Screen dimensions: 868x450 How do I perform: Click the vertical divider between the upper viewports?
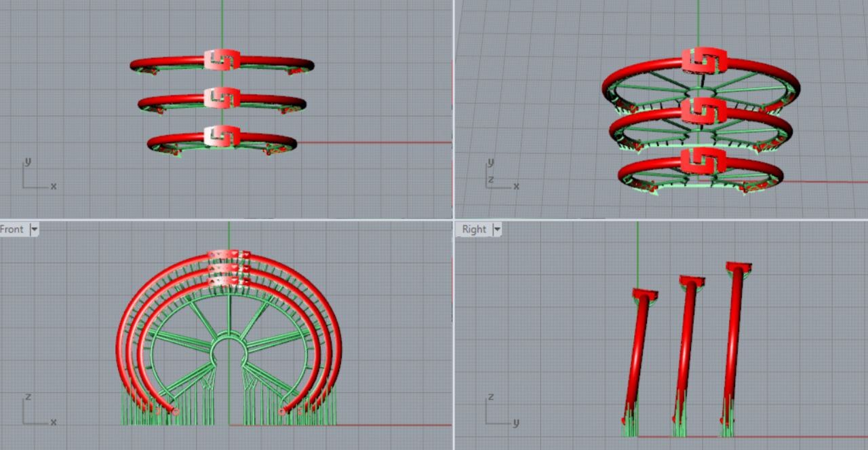tap(453, 109)
